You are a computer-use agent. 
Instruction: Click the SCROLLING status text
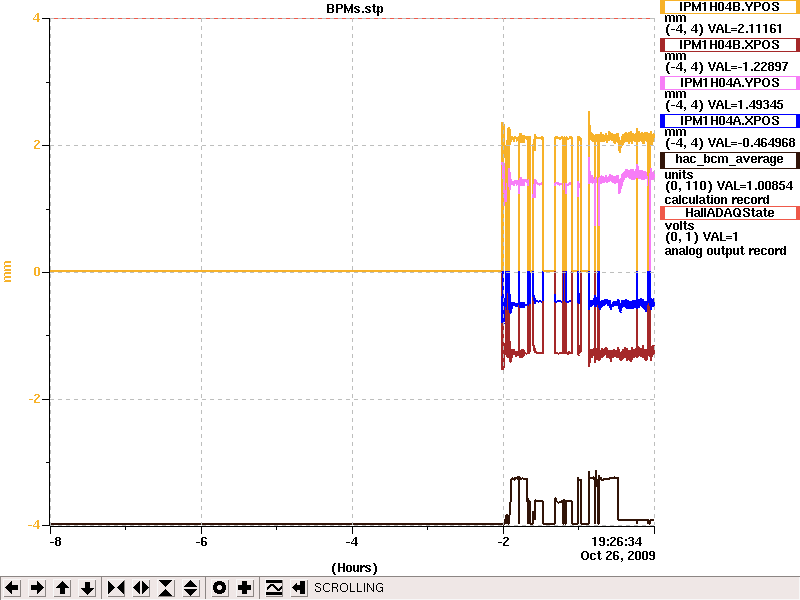point(349,588)
